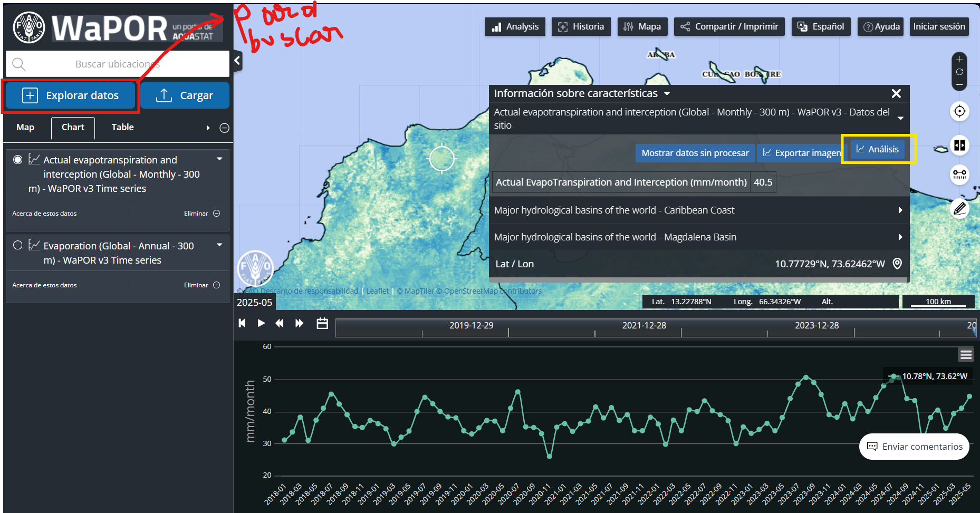This screenshot has width=980, height=513.
Task: Open the Leaflet attribution link
Action: click(378, 291)
